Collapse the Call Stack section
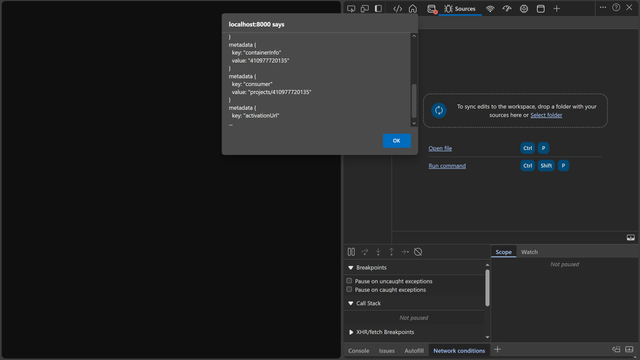 (x=351, y=303)
